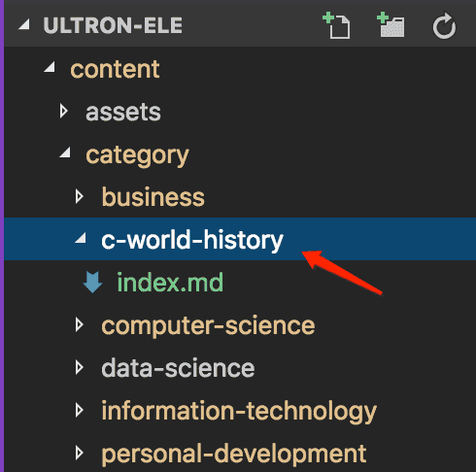Expand the computer-science folder arrow
Viewport: 476px width, 472px height.
(x=80, y=324)
